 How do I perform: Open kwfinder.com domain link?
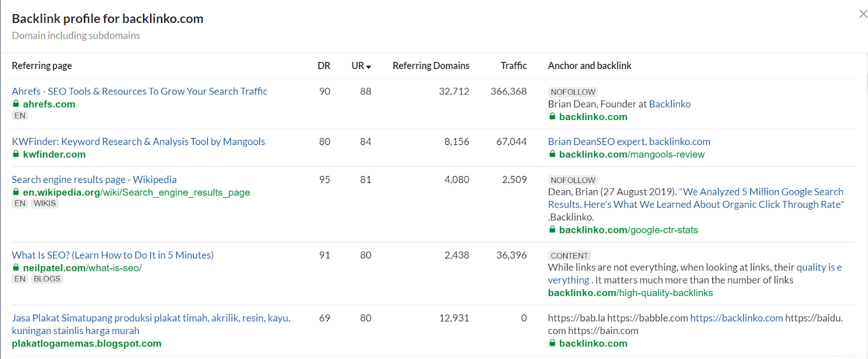click(54, 155)
